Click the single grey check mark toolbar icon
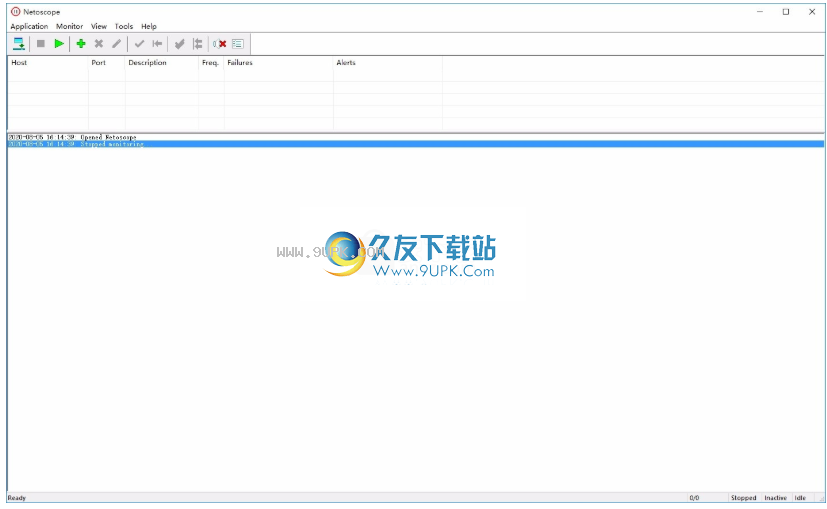 tap(139, 44)
